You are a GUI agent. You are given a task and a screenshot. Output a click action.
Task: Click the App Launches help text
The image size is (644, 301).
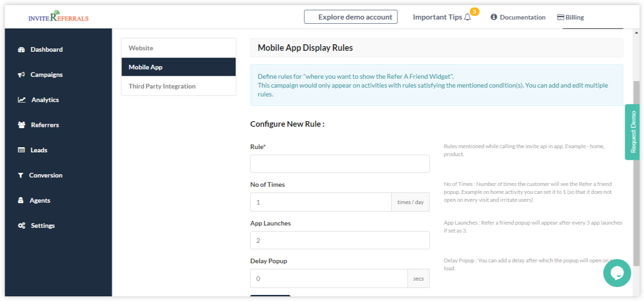pyautogui.click(x=533, y=226)
